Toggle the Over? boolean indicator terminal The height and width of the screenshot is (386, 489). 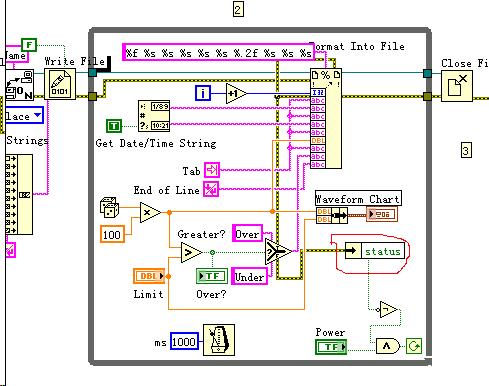point(212,276)
